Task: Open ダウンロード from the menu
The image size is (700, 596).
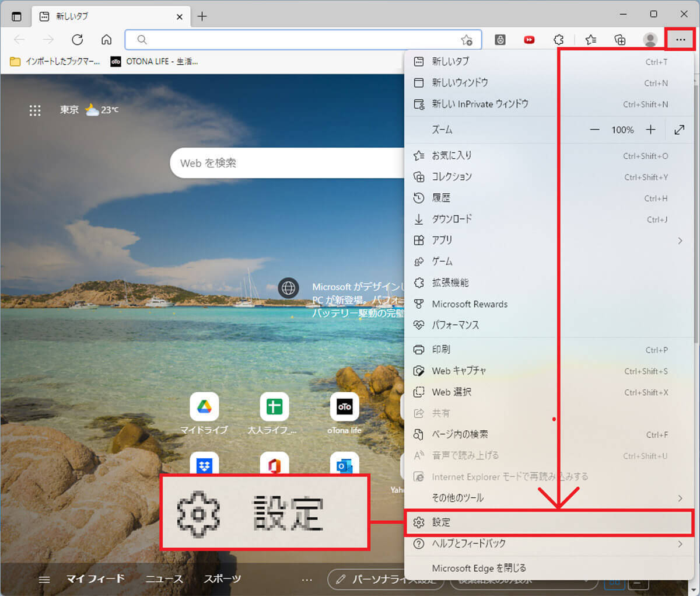Action: (549, 219)
